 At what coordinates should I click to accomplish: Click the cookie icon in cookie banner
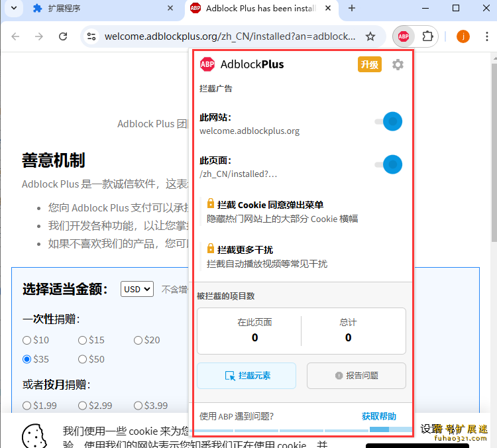pos(34,436)
